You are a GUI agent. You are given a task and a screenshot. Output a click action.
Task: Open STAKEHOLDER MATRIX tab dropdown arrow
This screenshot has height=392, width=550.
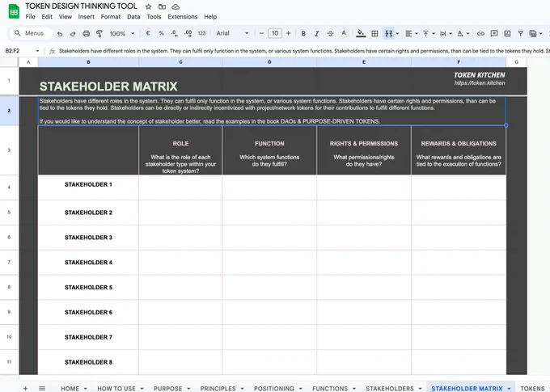[x=509, y=389]
